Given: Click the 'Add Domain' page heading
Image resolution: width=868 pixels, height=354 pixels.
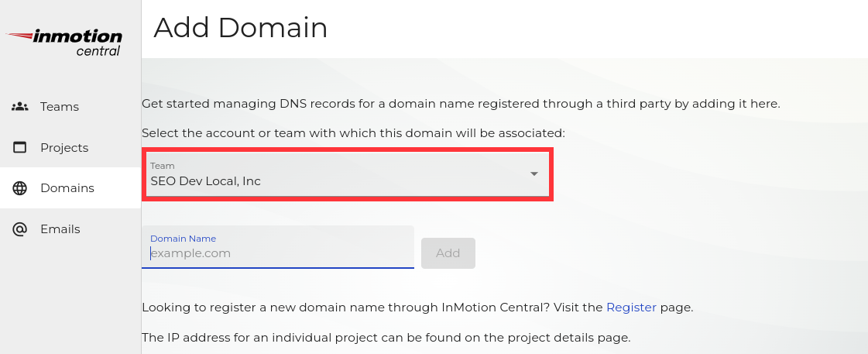Looking at the screenshot, I should pos(241,28).
